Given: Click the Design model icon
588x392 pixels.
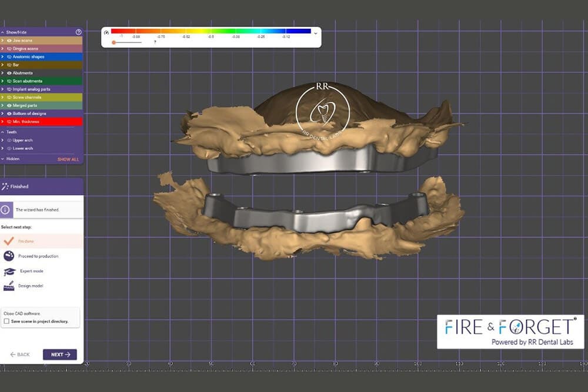Looking at the screenshot, I should [9, 286].
